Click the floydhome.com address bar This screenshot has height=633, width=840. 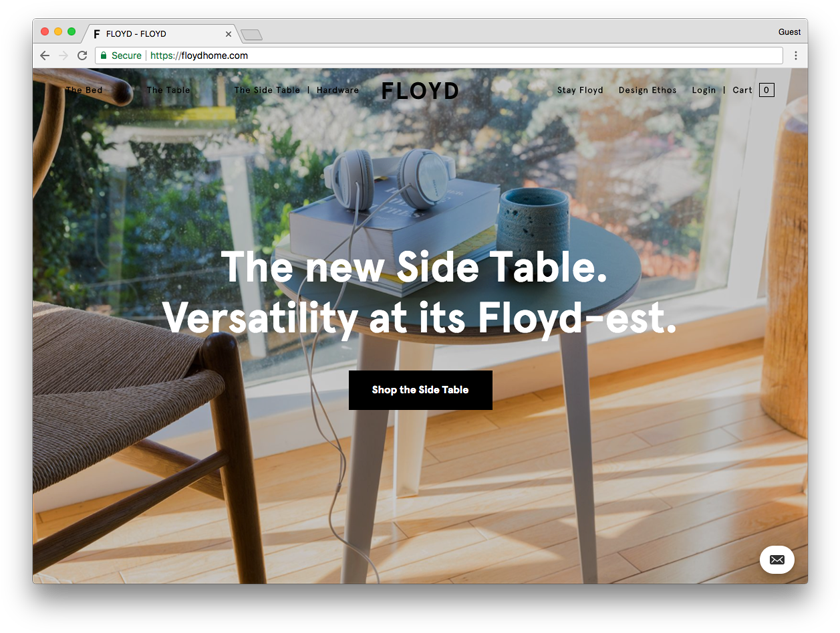[439, 56]
